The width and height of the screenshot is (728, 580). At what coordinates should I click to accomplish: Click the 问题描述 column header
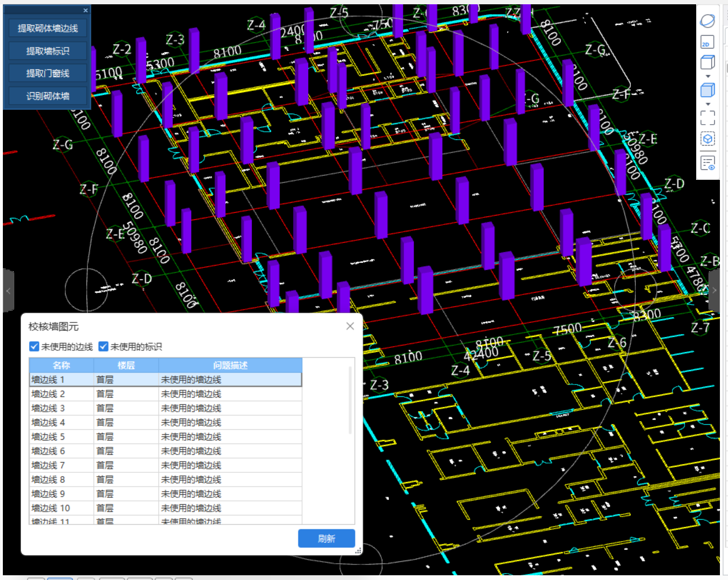pos(230,365)
